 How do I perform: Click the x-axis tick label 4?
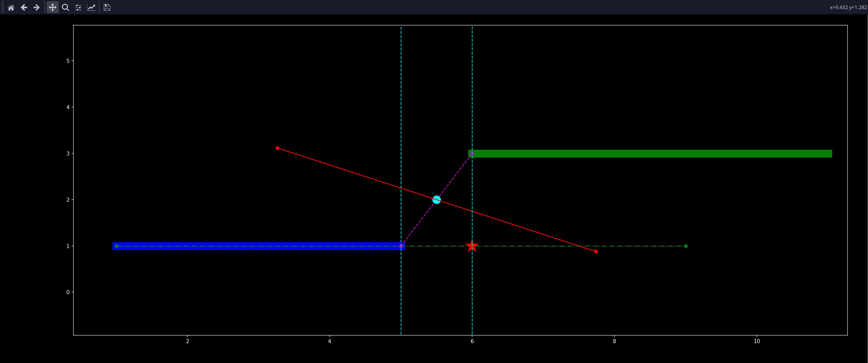click(330, 341)
